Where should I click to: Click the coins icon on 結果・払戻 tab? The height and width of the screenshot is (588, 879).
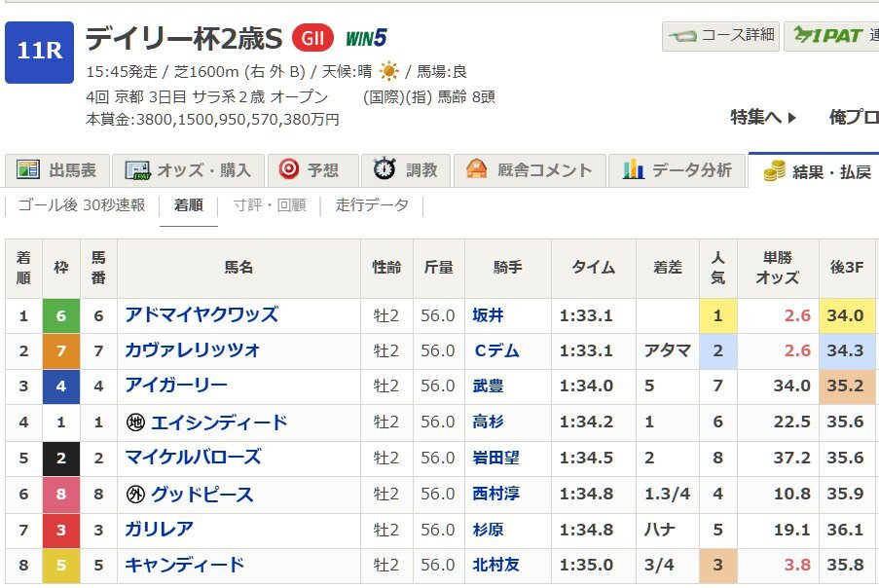pyautogui.click(x=773, y=169)
